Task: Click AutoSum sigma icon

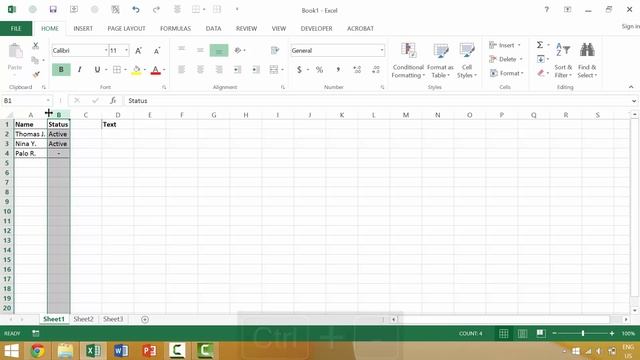Action: click(540, 45)
